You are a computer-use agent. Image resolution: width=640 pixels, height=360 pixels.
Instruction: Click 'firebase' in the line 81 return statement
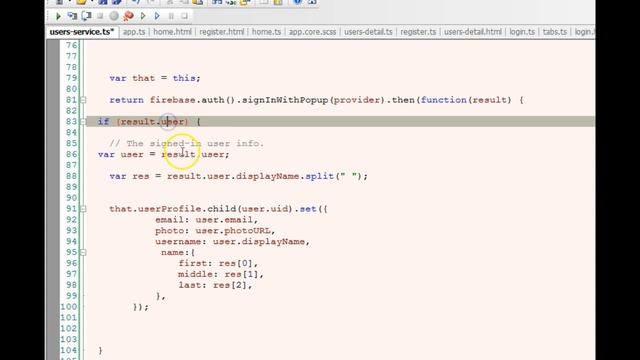173,100
